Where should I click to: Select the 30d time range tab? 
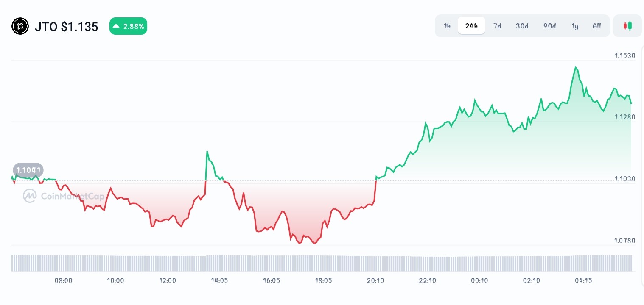(522, 26)
